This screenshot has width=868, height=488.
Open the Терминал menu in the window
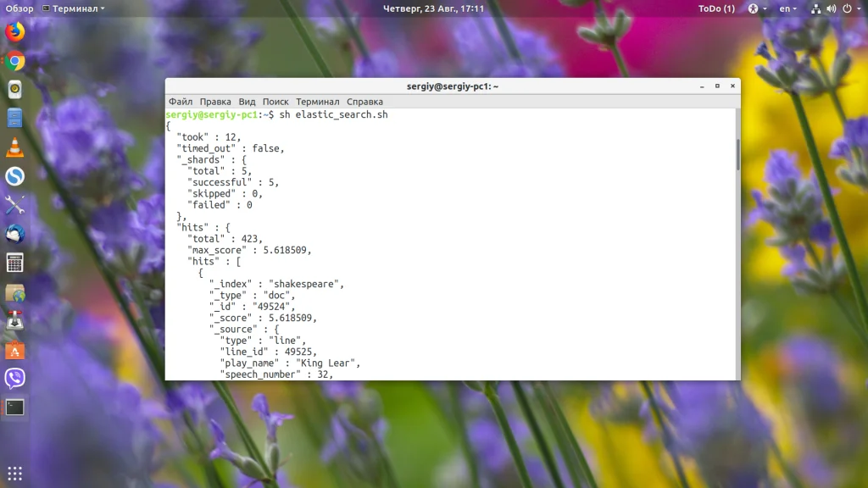click(318, 102)
